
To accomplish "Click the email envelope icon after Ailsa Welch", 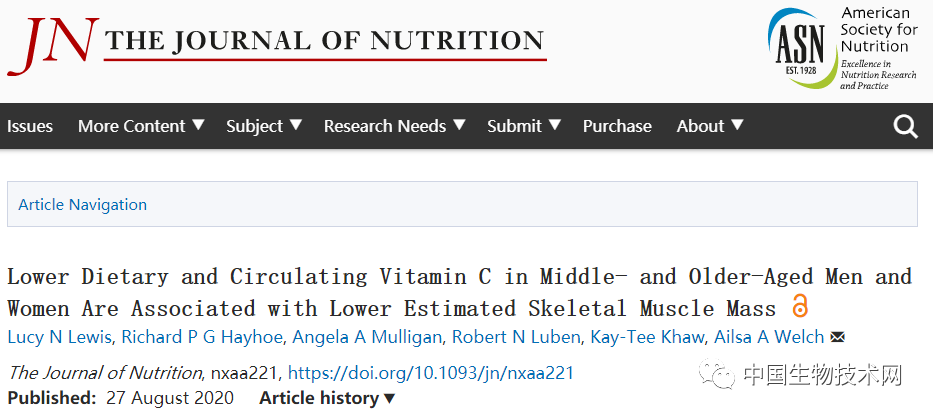I will pos(837,337).
